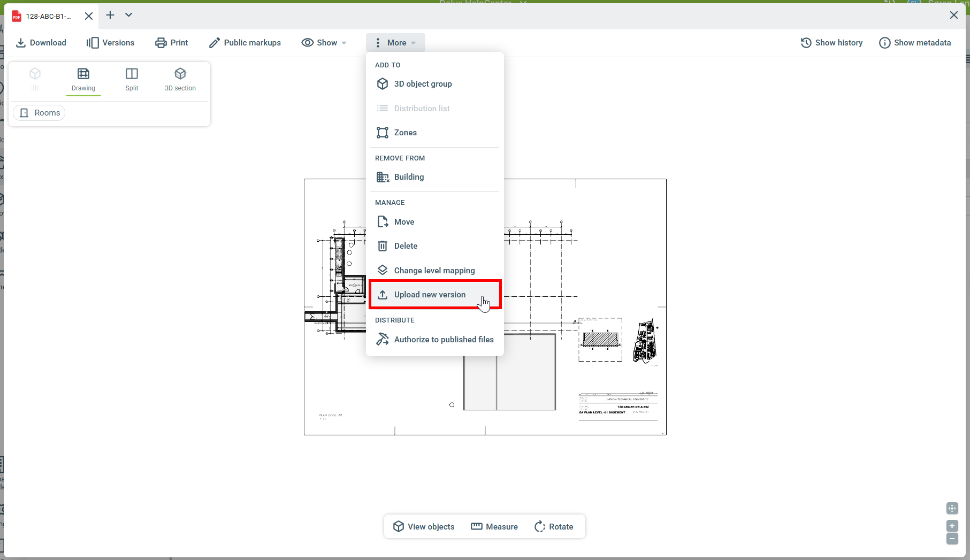Click the View objects button
Image resolution: width=970 pixels, height=560 pixels.
coord(424,527)
